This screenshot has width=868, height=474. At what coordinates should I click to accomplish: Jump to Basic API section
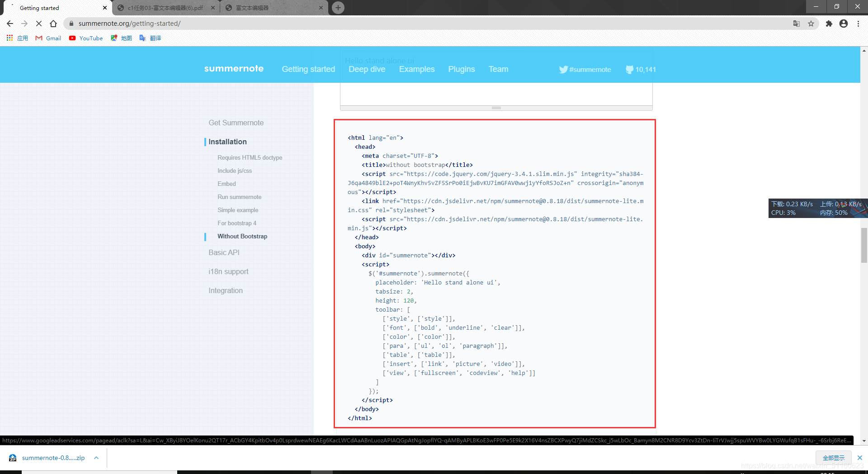[224, 252]
